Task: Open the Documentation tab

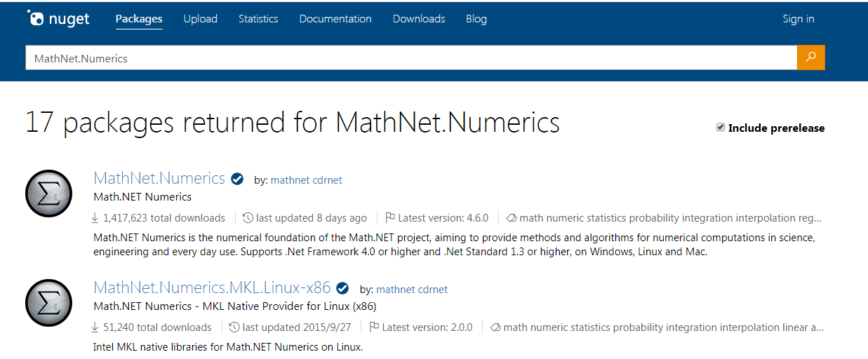Action: 335,19
